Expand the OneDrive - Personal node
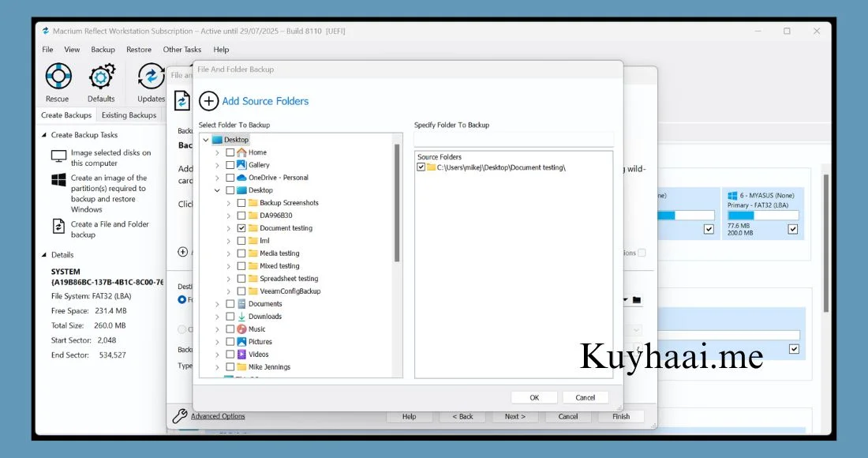Screen dimensions: 868x458 (217, 178)
